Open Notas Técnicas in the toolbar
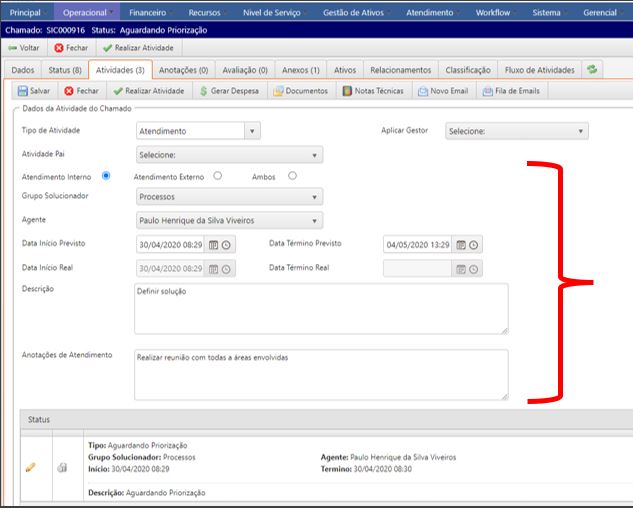The image size is (633, 508). (x=347, y=91)
